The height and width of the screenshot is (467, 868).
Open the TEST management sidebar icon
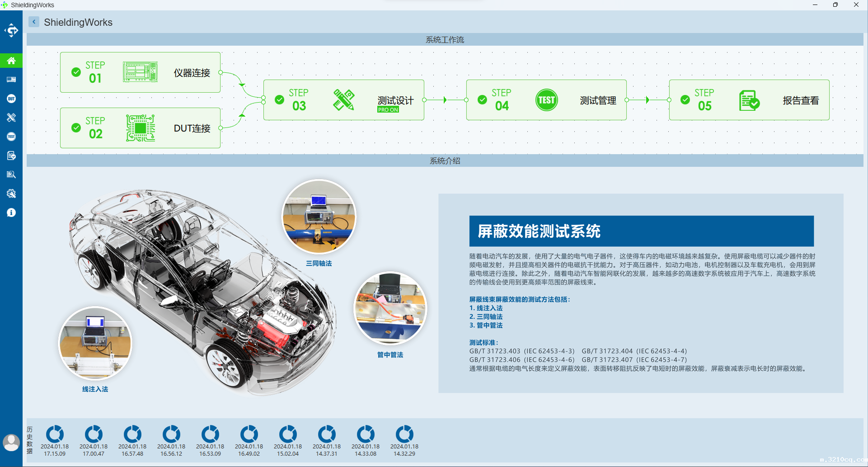pos(11,137)
